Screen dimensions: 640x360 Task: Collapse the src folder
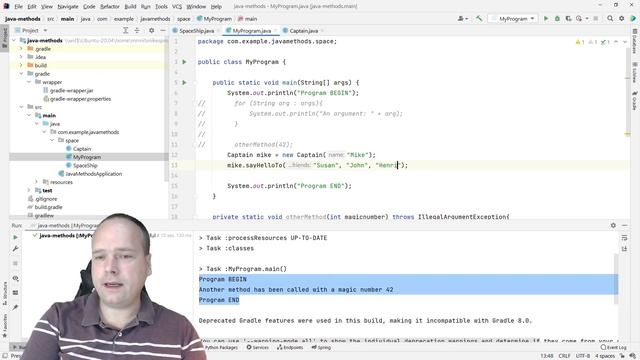tap(21, 107)
